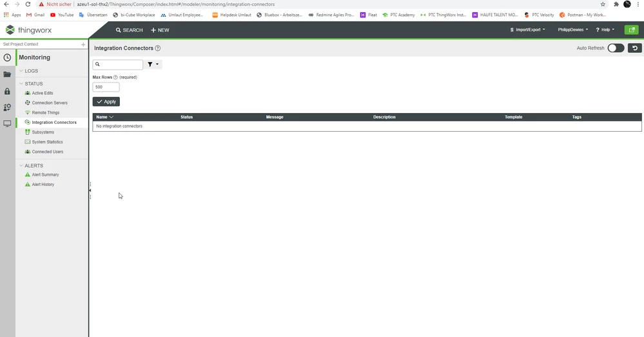The image size is (644, 337).
Task: Bookmark this page with the star icon
Action: tap(603, 4)
